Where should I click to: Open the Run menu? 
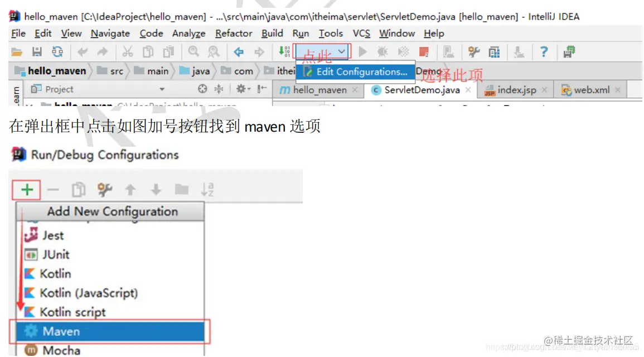[301, 33]
